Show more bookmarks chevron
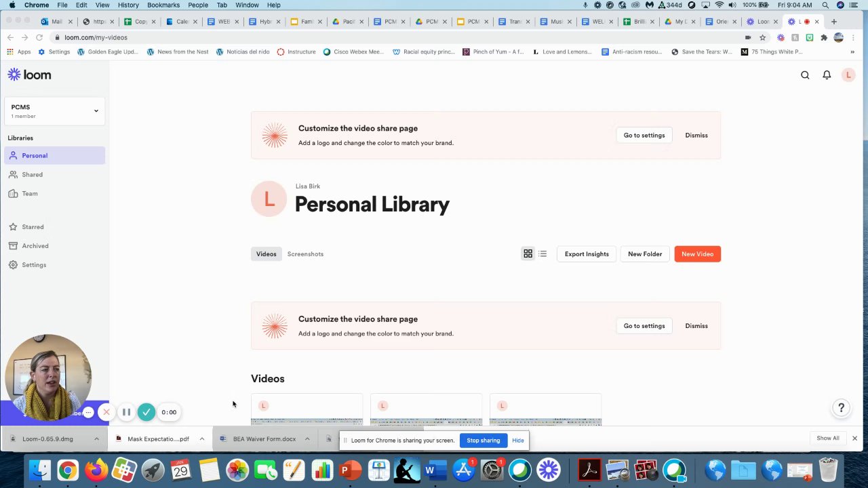The width and height of the screenshot is (868, 488). click(852, 52)
